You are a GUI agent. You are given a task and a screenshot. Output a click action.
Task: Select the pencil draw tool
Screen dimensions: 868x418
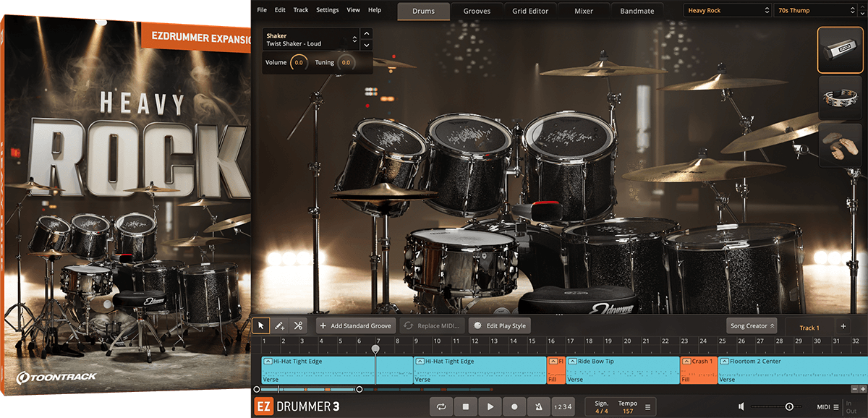(280, 325)
